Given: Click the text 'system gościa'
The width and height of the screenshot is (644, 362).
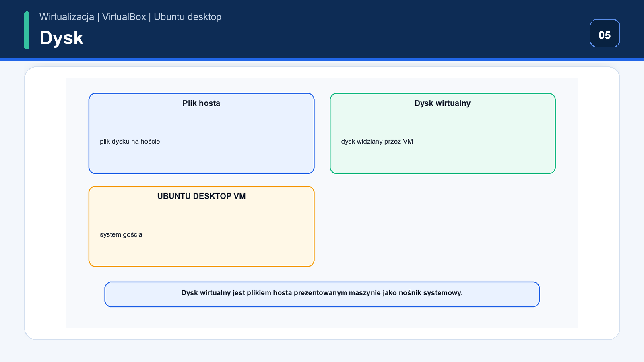Looking at the screenshot, I should coord(121,234).
